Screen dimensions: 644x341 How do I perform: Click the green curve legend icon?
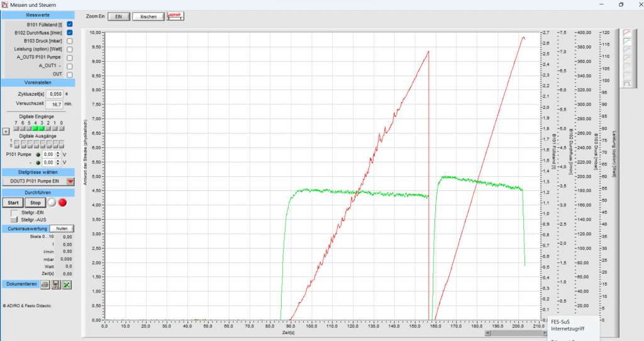pyautogui.click(x=627, y=42)
